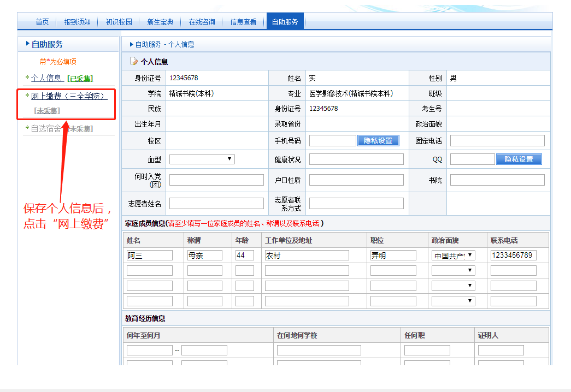This screenshot has height=392, width=571.
Task: Click the arrow bullet before 网上缴费 link
Action: point(27,96)
